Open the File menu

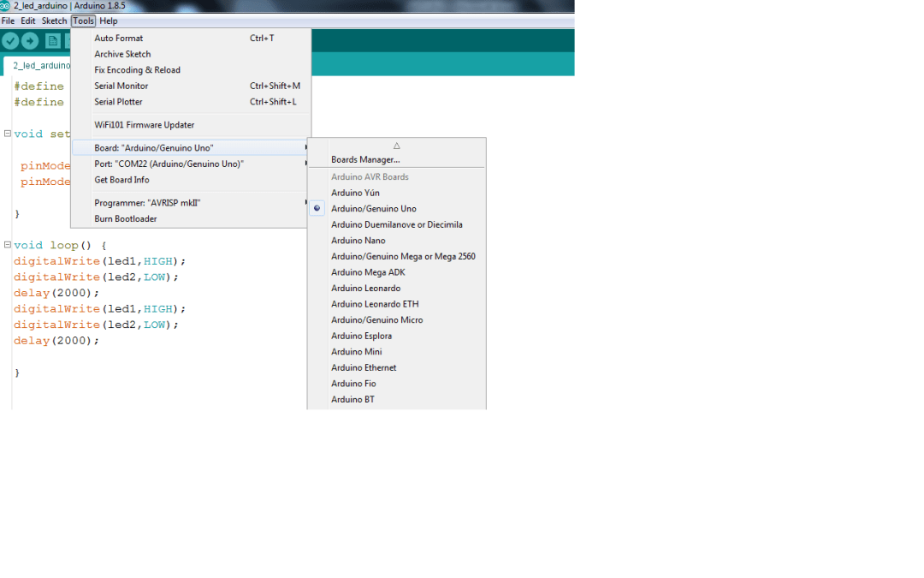(x=8, y=21)
